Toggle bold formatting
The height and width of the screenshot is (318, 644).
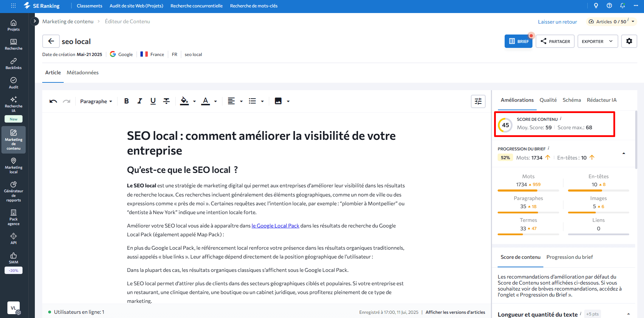click(x=126, y=101)
